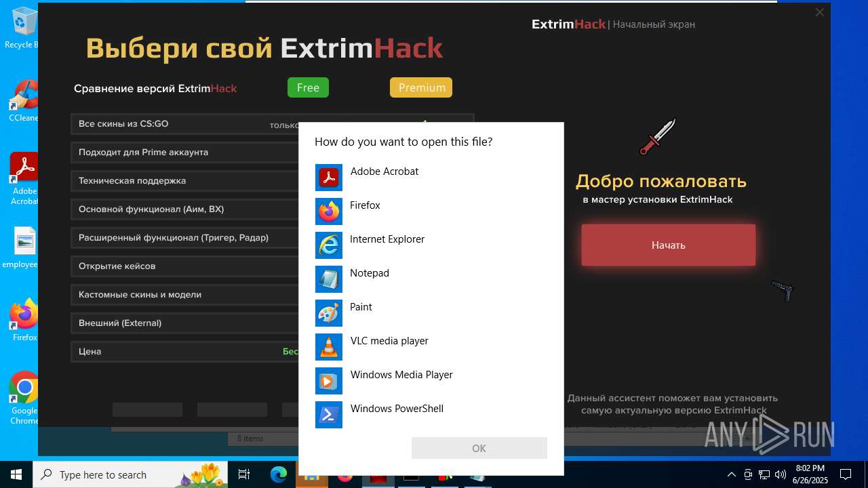Click the '8 items' status text
Image resolution: width=868 pixels, height=488 pixels.
pyautogui.click(x=250, y=439)
